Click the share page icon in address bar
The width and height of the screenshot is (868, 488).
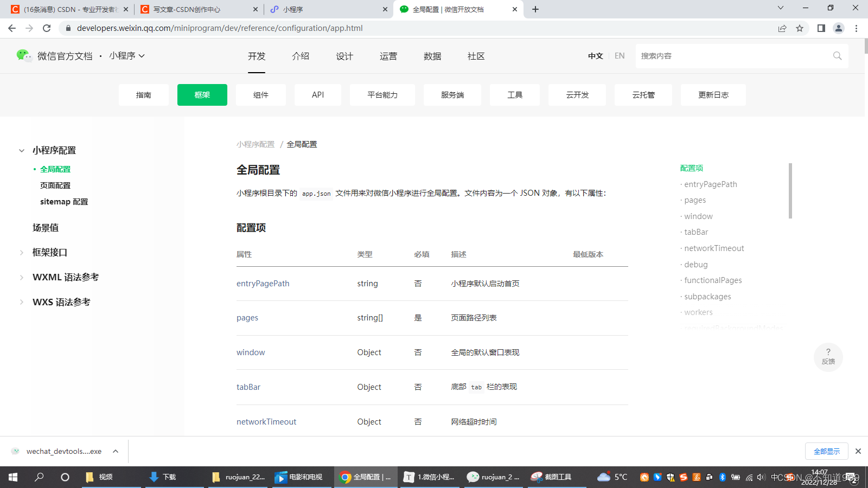[782, 28]
